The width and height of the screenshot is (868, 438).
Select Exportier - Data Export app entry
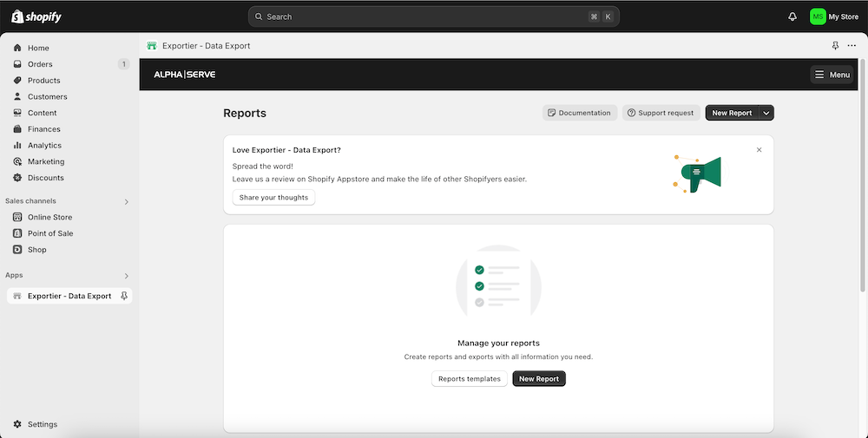coord(69,296)
